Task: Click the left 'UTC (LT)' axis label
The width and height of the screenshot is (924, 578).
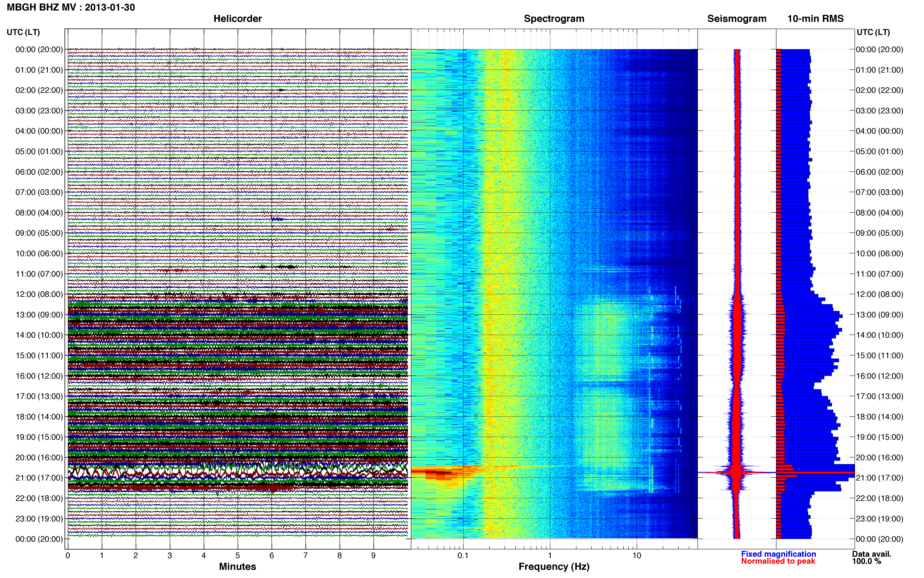Action: pos(23,32)
